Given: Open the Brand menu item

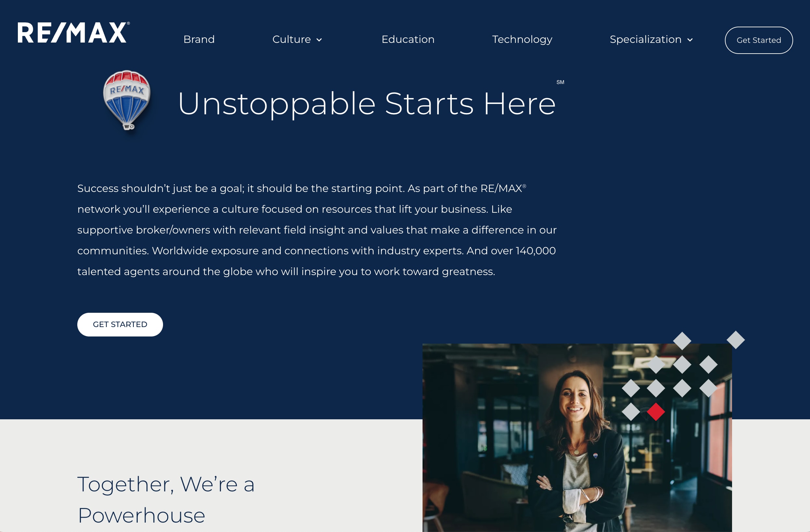Looking at the screenshot, I should (x=199, y=40).
